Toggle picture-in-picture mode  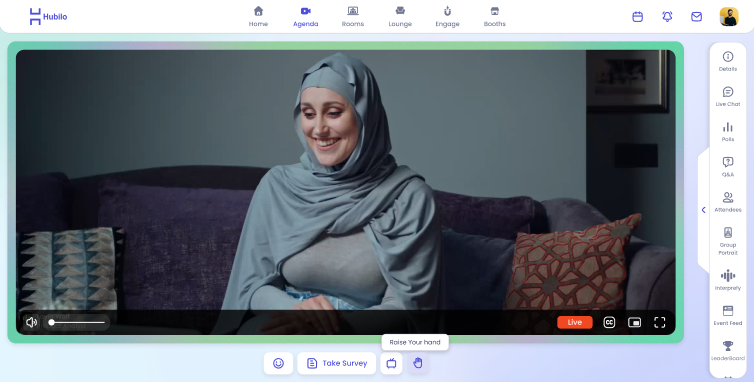click(x=634, y=322)
